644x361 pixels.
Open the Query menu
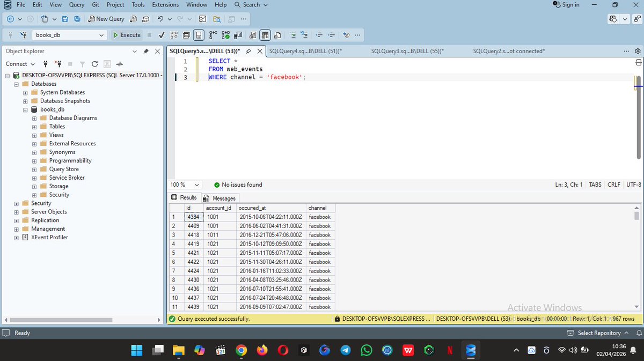coord(77,5)
